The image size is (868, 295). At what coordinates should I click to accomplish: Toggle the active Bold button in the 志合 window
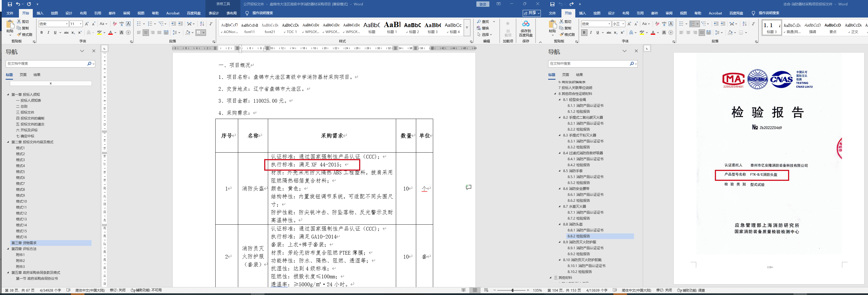pyautogui.click(x=584, y=33)
